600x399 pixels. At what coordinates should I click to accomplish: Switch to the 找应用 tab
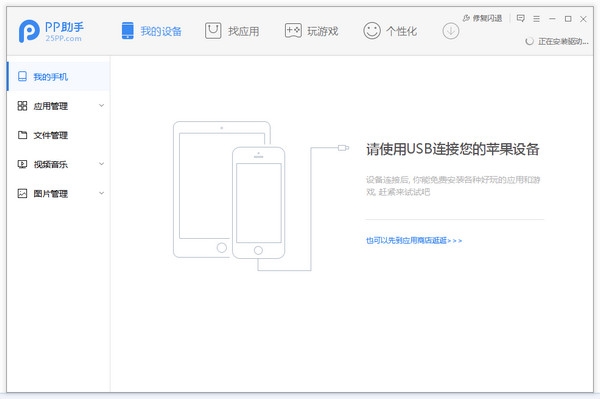232,31
